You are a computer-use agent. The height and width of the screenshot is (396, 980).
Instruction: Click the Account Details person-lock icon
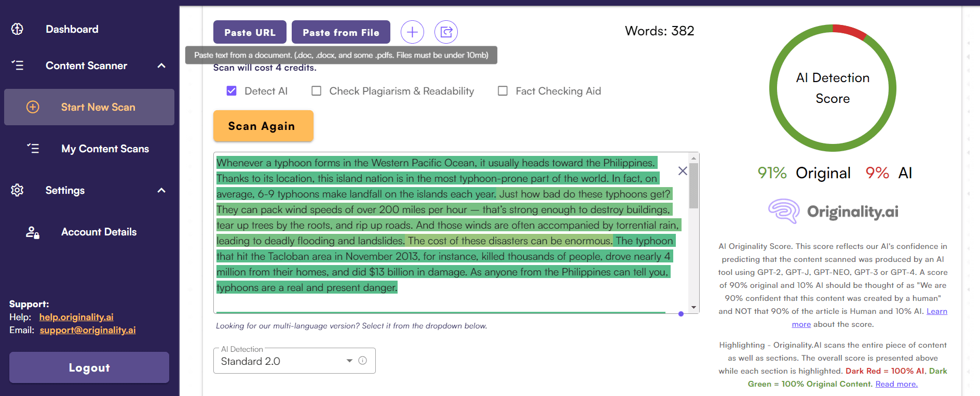pos(33,232)
